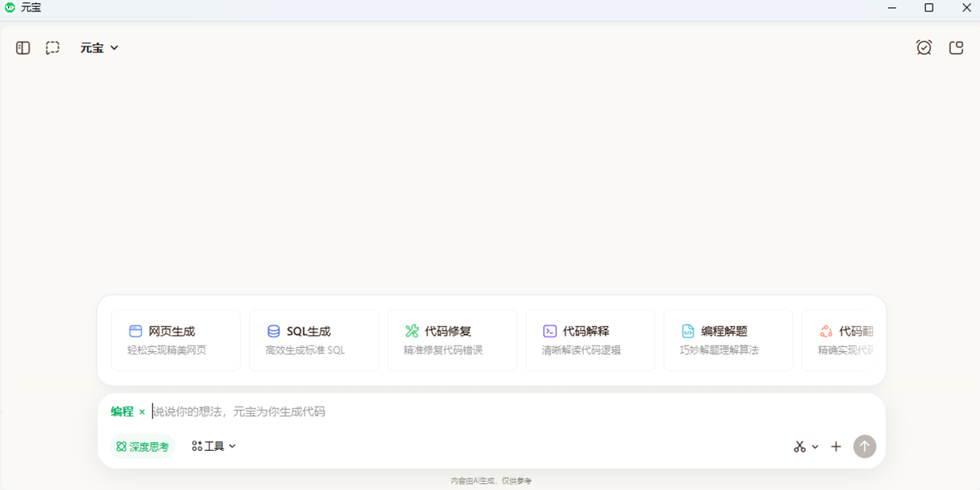Click the 代码解释 terminal icon

tap(550, 332)
